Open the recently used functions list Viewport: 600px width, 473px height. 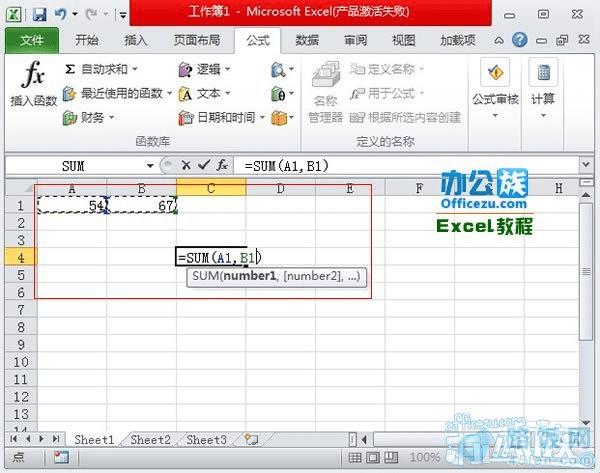117,93
